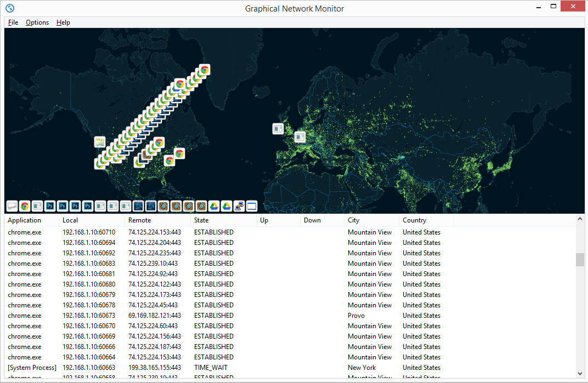Image resolution: width=588 pixels, height=383 pixels.
Task: Click the File Explorer folder icon on the map
Action: tap(100, 142)
